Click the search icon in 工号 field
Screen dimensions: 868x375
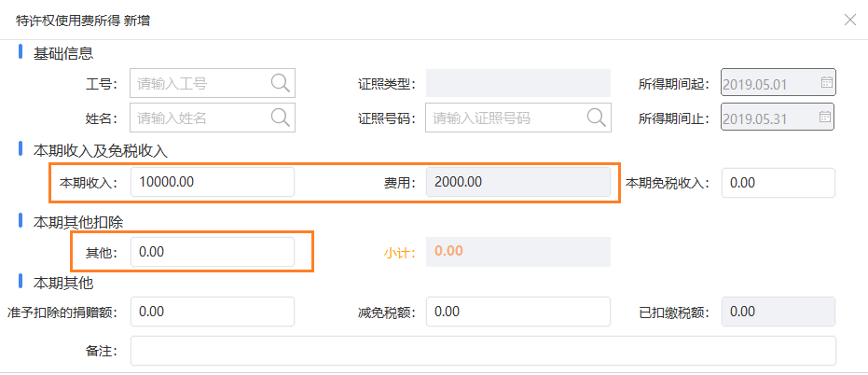coord(280,84)
